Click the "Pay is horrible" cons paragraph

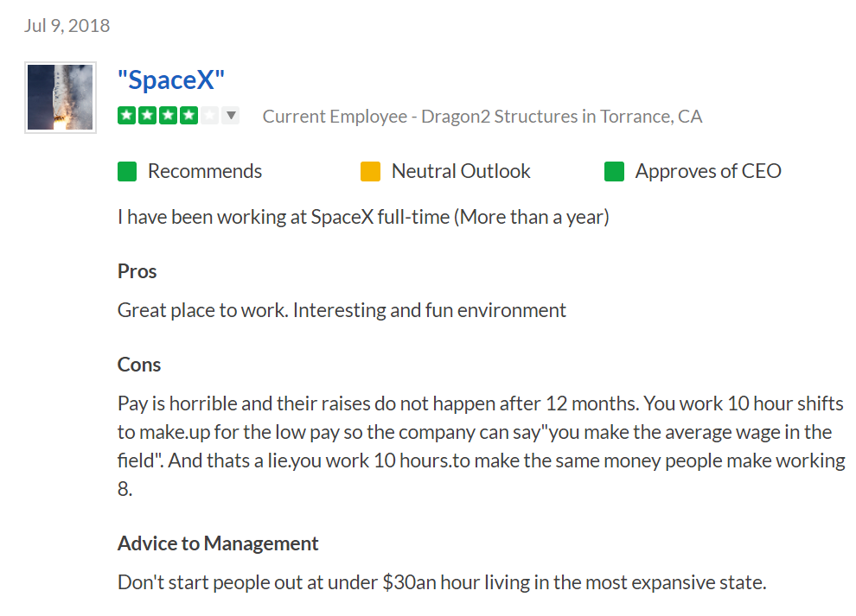482,447
